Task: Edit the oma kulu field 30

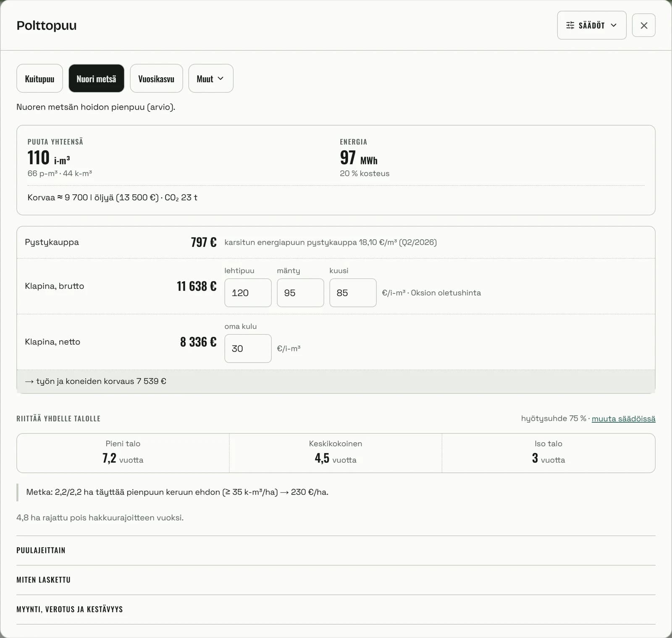Action: [x=248, y=348]
